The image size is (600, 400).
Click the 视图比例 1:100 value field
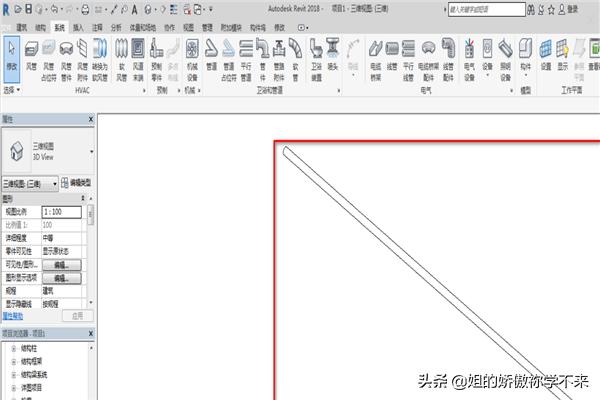pos(61,212)
